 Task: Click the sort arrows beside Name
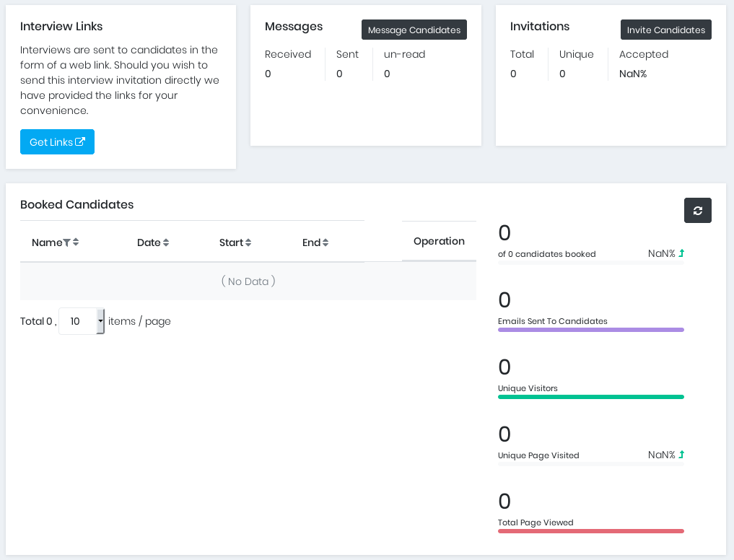[x=76, y=243]
